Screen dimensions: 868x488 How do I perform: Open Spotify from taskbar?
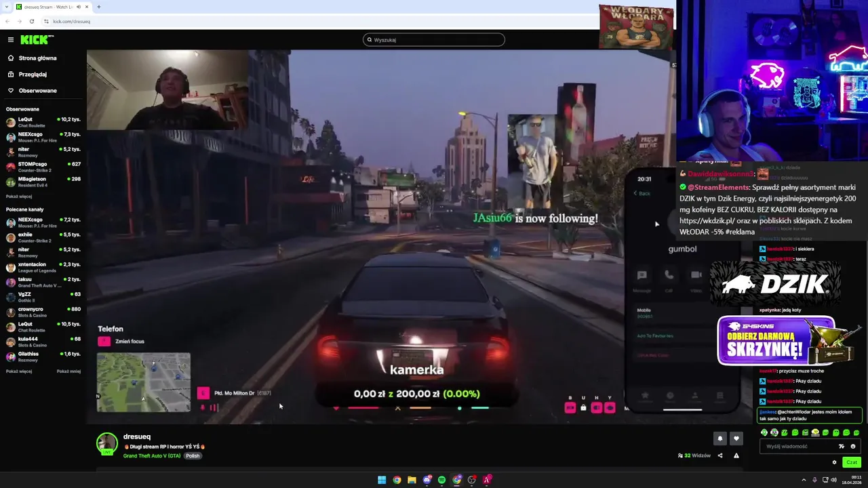441,480
